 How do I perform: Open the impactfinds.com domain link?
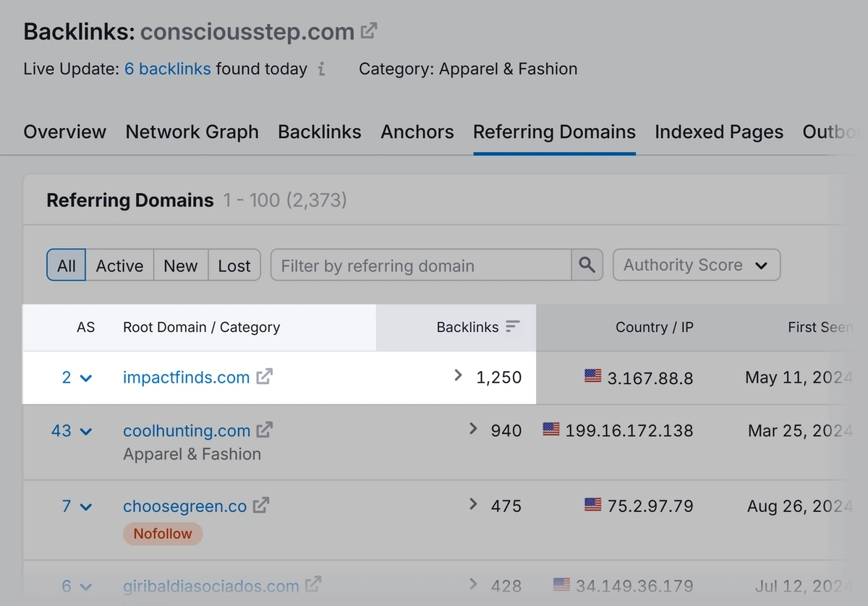pos(187,377)
